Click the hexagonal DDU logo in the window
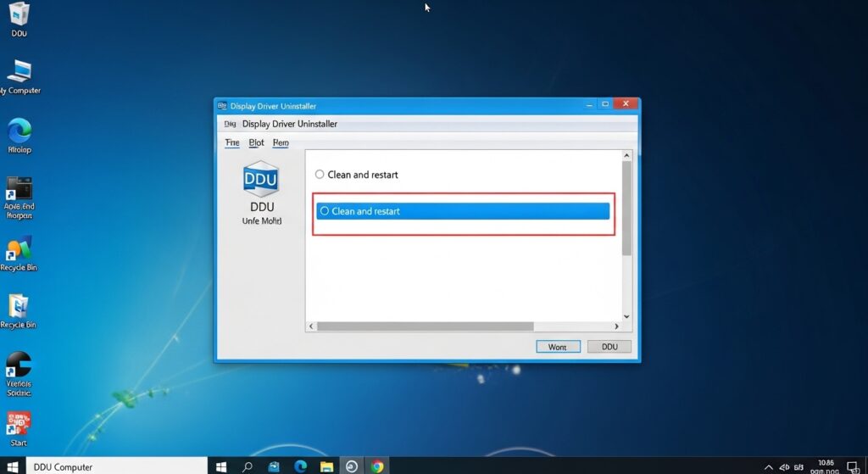This screenshot has width=868, height=474. tap(261, 179)
